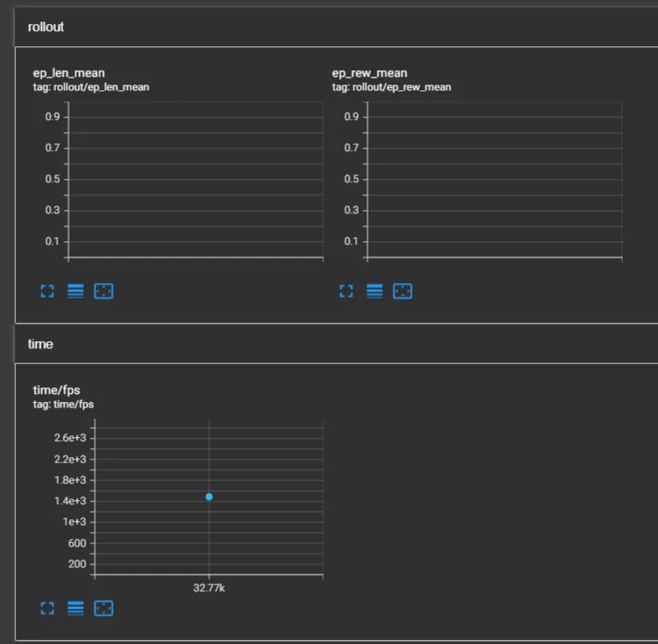Viewport: 658px width, 644px height.
Task: Select the tag: time/fps label
Action: tap(63, 404)
